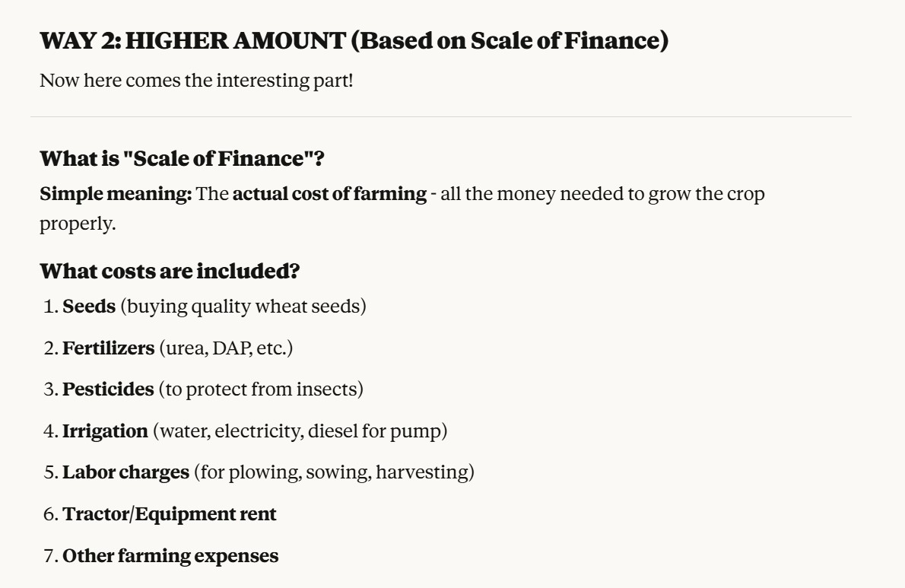Select the bold 'Seeds' list item
The height and width of the screenshot is (588, 905).
(x=89, y=307)
